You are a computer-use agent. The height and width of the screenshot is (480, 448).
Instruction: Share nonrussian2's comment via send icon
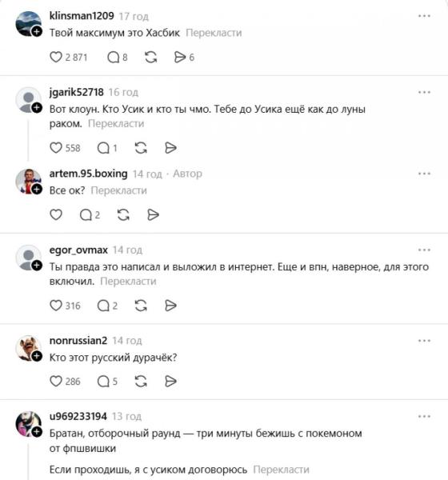coord(170,381)
